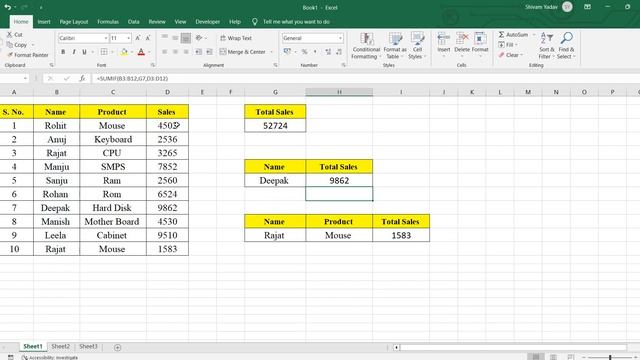
Task: Click the Accounting number format icon
Action: coord(287,52)
